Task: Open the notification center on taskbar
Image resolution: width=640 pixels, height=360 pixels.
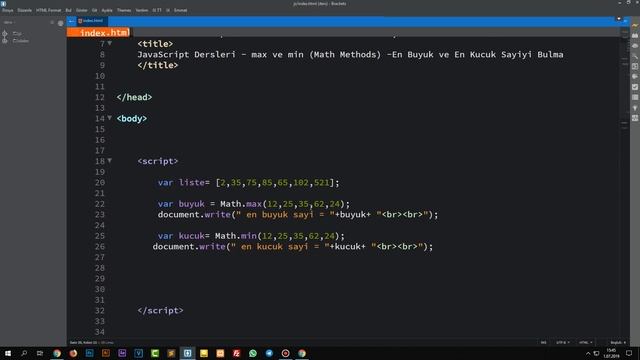Action: [x=629, y=353]
